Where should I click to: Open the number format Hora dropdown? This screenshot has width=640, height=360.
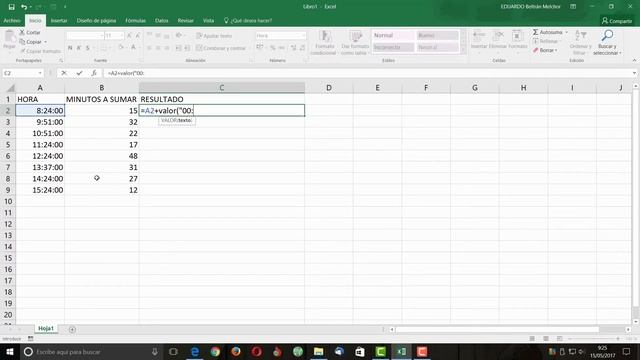(x=303, y=36)
